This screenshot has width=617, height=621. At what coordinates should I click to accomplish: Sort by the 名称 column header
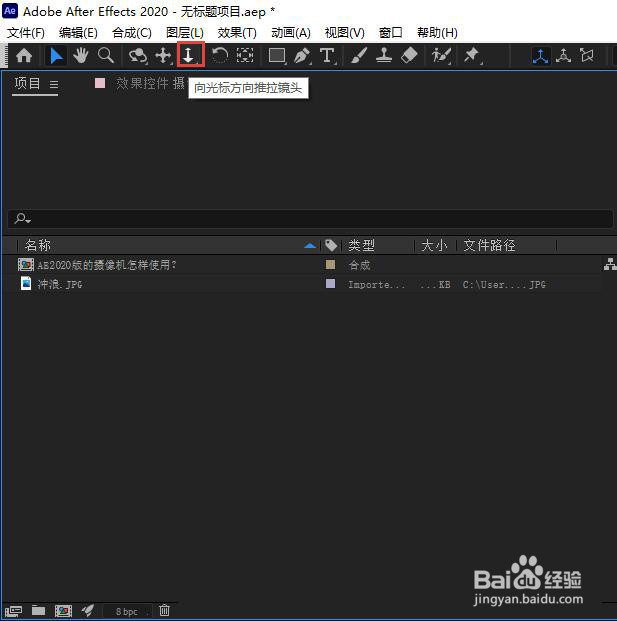tap(38, 246)
